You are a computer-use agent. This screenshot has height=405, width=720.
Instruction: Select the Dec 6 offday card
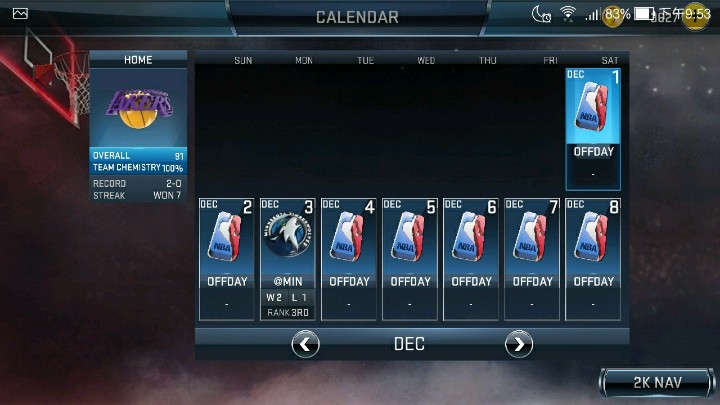(x=471, y=259)
